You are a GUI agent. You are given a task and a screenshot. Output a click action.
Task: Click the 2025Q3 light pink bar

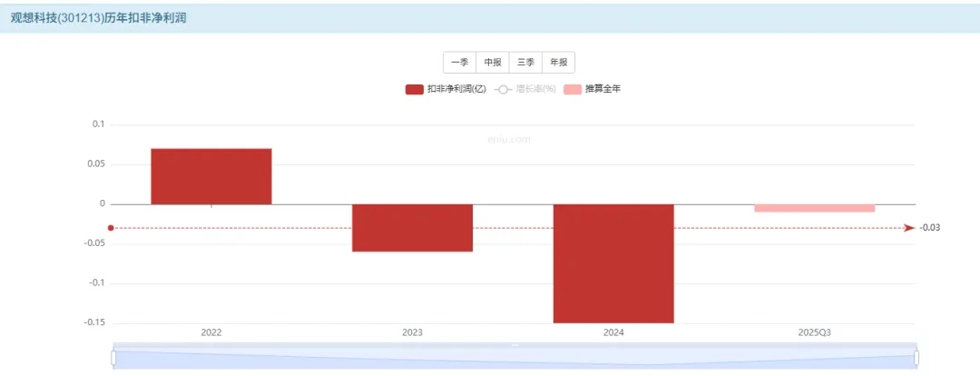pos(815,208)
